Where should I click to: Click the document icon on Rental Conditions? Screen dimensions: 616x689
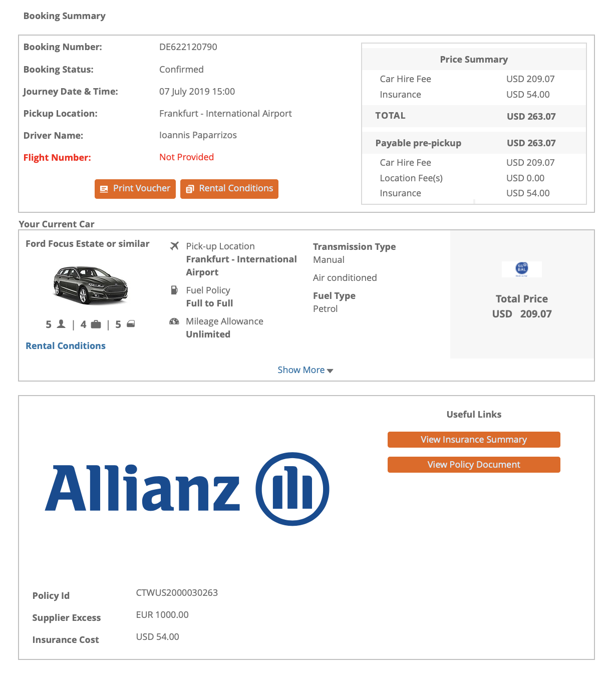click(x=190, y=189)
